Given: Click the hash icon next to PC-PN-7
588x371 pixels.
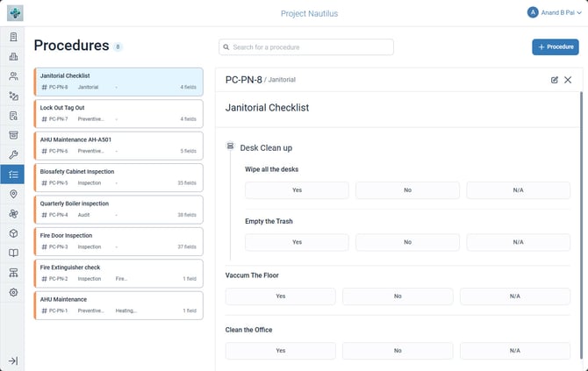Looking at the screenshot, I should click(44, 119).
